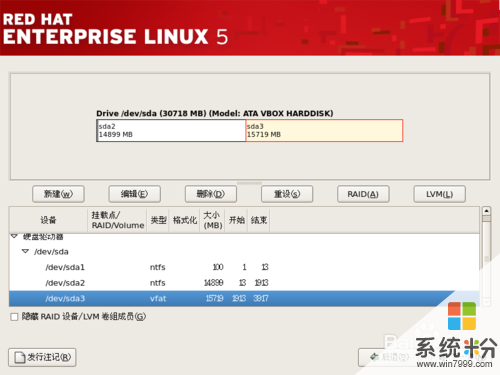Select the /dev/sda2 partition row

(244, 283)
